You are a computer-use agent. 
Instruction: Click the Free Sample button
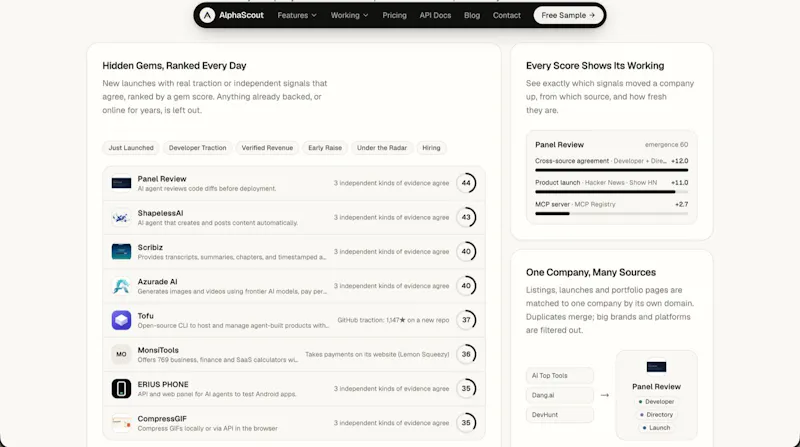click(568, 15)
